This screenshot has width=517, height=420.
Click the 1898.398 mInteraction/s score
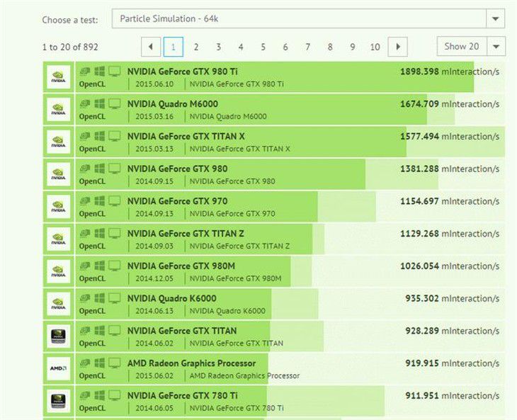point(450,72)
